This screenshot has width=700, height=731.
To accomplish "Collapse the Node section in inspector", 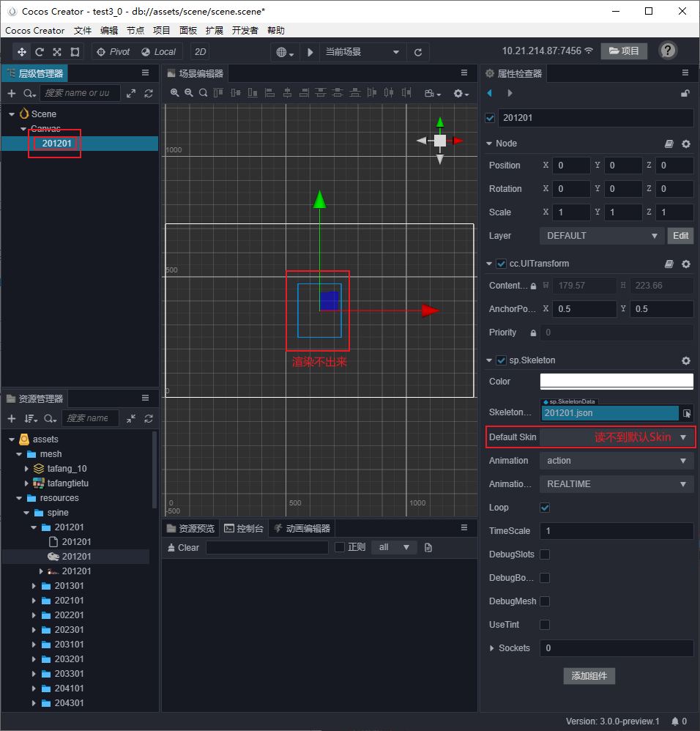I will click(x=489, y=144).
